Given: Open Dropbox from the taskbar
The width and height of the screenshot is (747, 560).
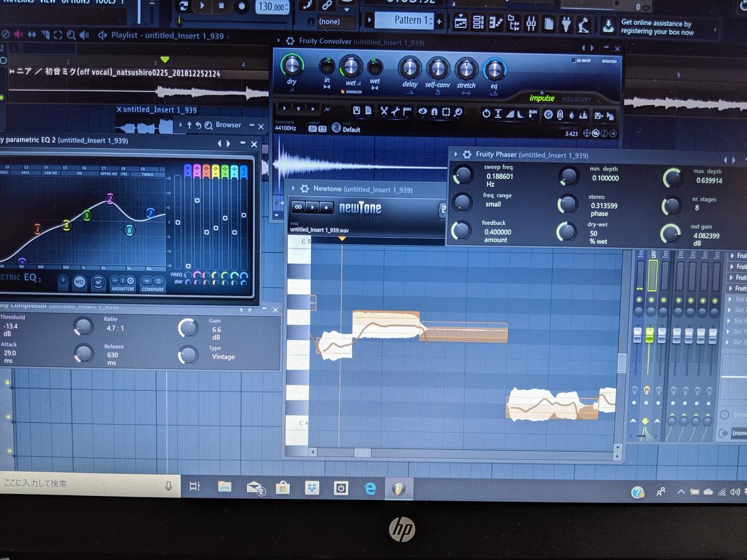Looking at the screenshot, I should (312, 488).
